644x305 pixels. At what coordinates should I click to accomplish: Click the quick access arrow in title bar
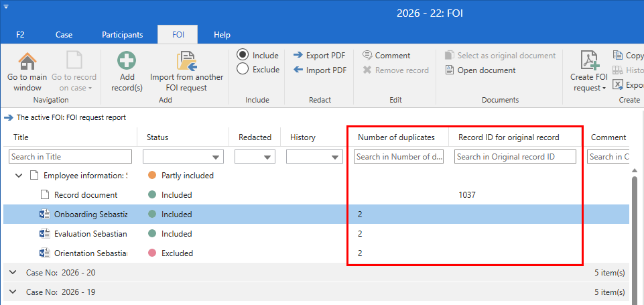coord(6,6)
